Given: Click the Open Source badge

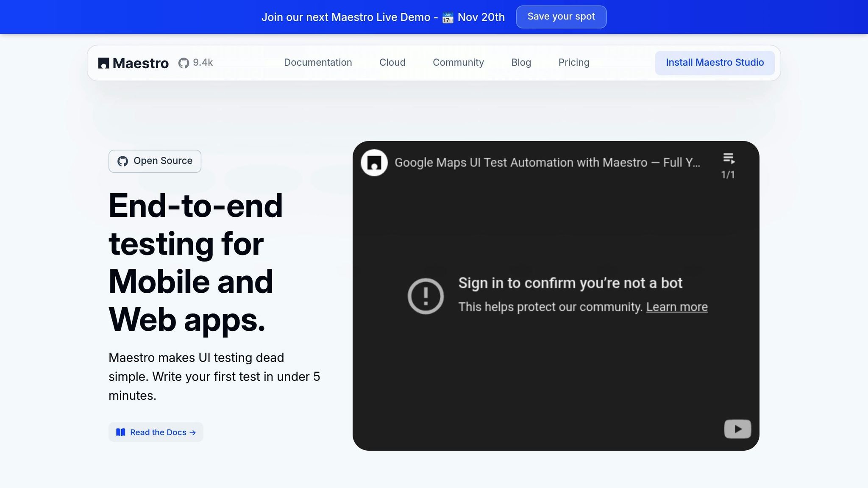Looking at the screenshot, I should [x=155, y=161].
